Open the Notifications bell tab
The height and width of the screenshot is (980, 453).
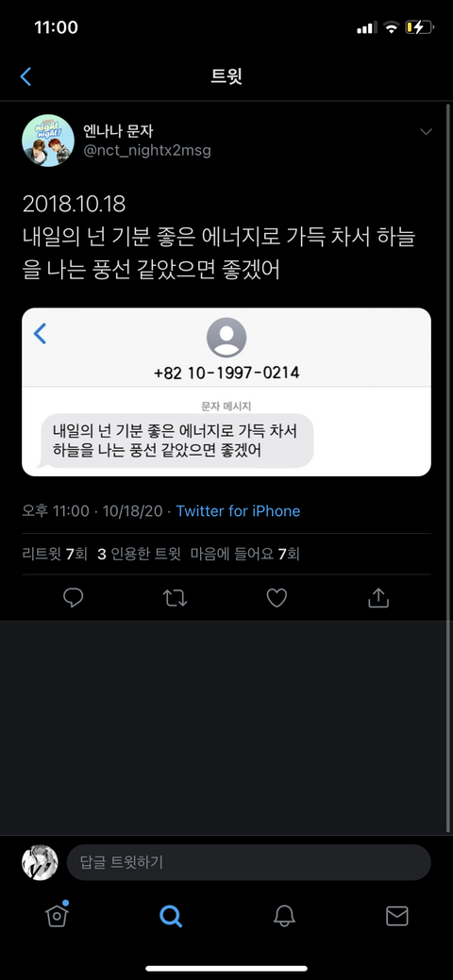point(283,916)
